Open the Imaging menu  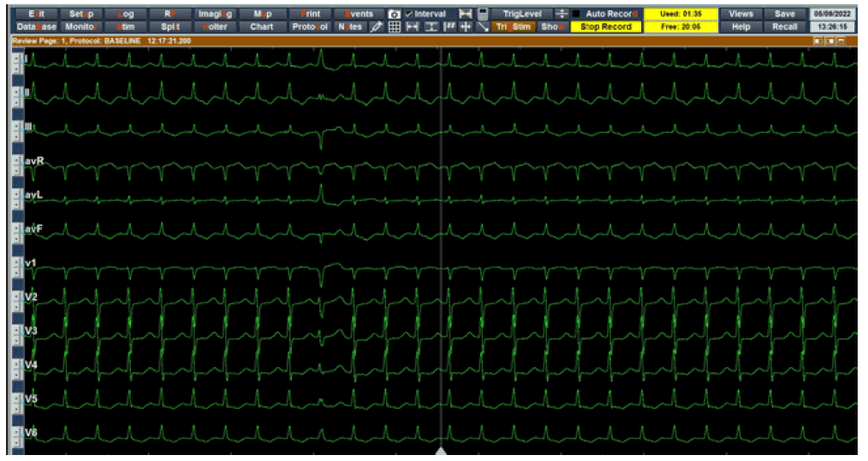pyautogui.click(x=216, y=14)
